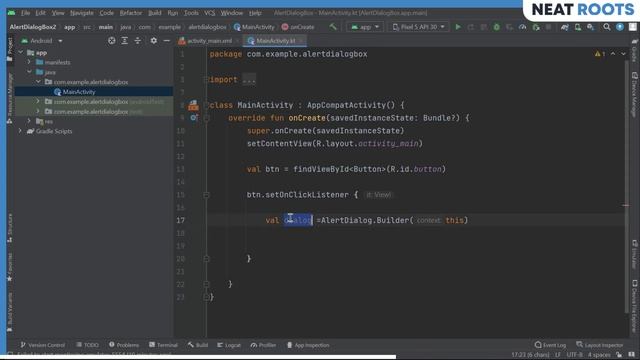The width and height of the screenshot is (640, 360).
Task: Open the Problems tool window
Action: pyautogui.click(x=124, y=345)
